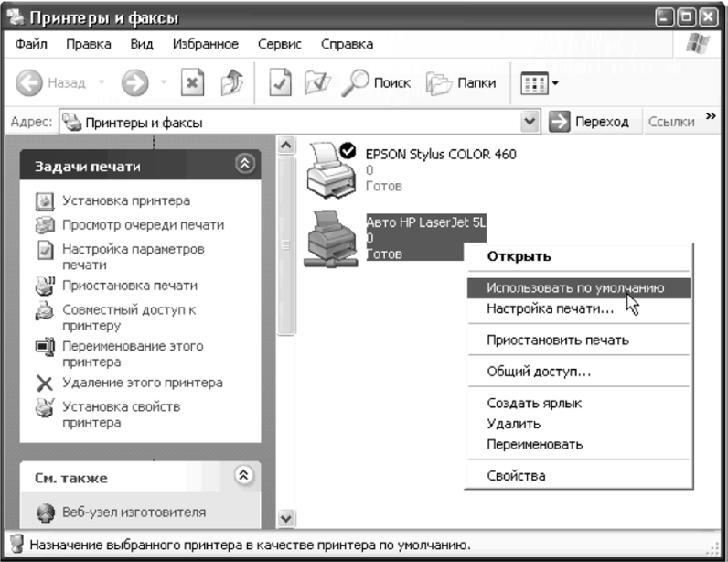Choose Переименовать in context menu
Image resolution: width=728 pixels, height=562 pixels.
pos(579,445)
